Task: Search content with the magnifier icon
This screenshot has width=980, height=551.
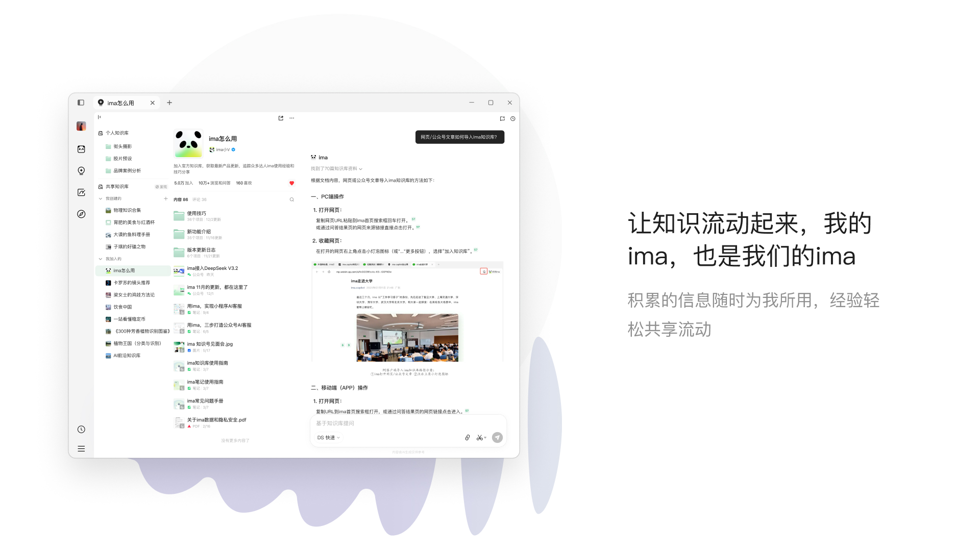Action: tap(292, 199)
